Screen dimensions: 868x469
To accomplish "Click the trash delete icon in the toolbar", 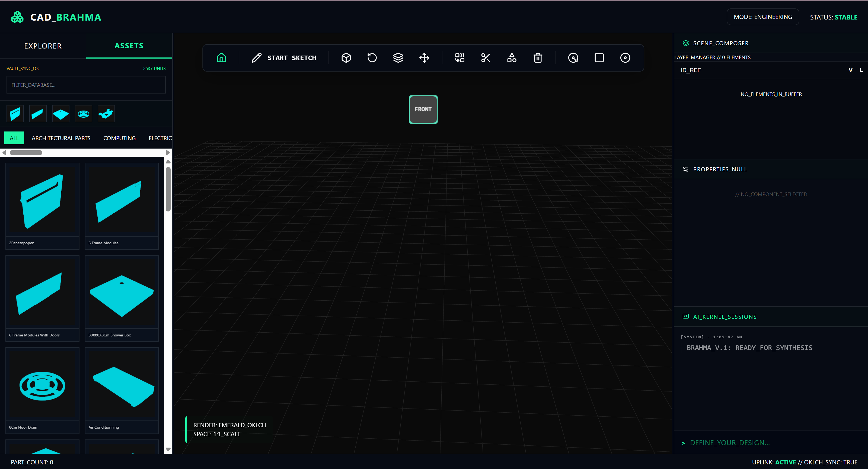I will click(x=537, y=57).
